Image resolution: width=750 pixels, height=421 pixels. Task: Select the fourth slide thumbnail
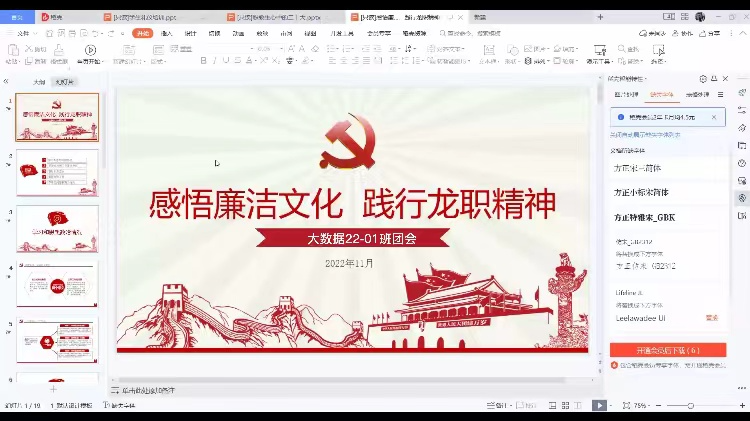[57, 286]
